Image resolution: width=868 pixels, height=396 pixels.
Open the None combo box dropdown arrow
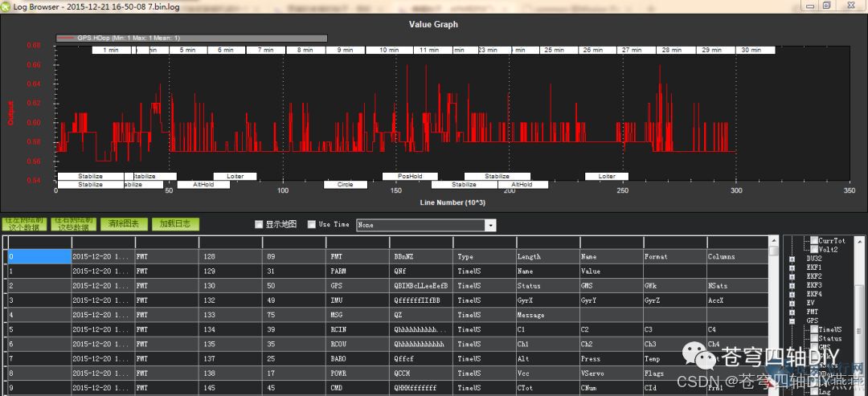point(490,225)
